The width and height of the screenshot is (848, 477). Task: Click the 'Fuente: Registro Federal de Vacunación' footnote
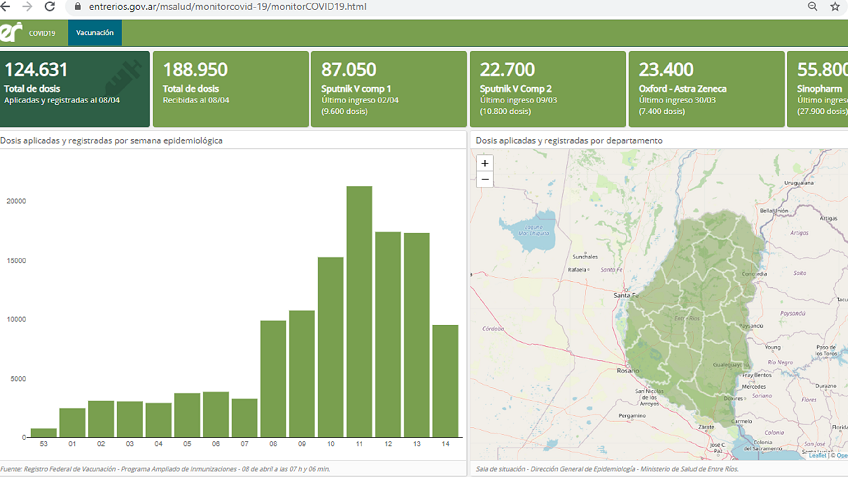coord(165,469)
